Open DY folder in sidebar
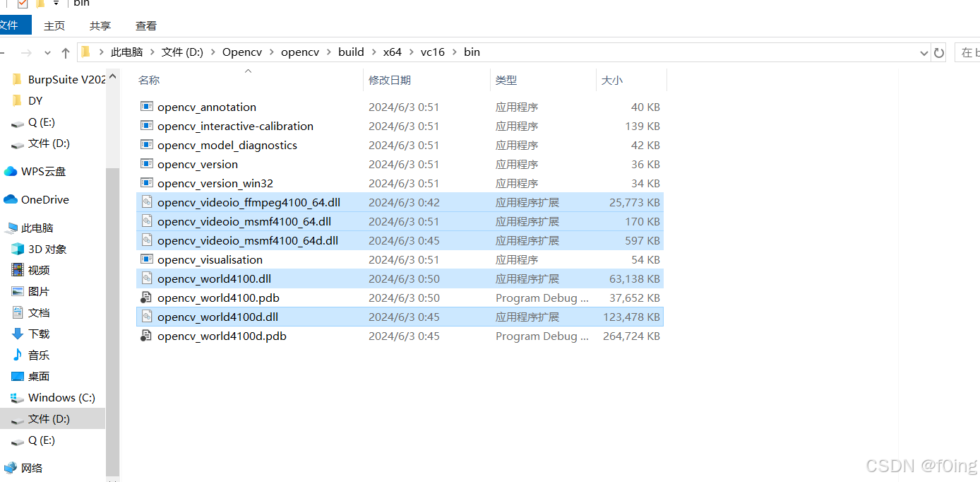This screenshot has width=980, height=482. [28, 100]
